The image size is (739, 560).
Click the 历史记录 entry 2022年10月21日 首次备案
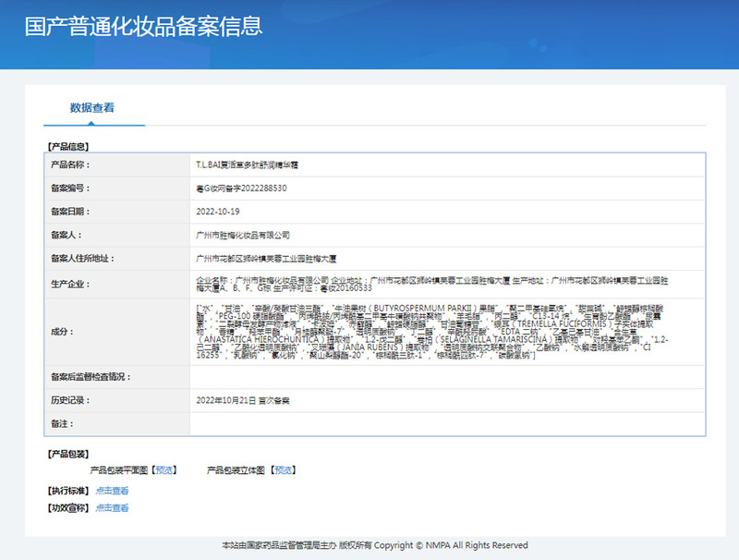(243, 401)
